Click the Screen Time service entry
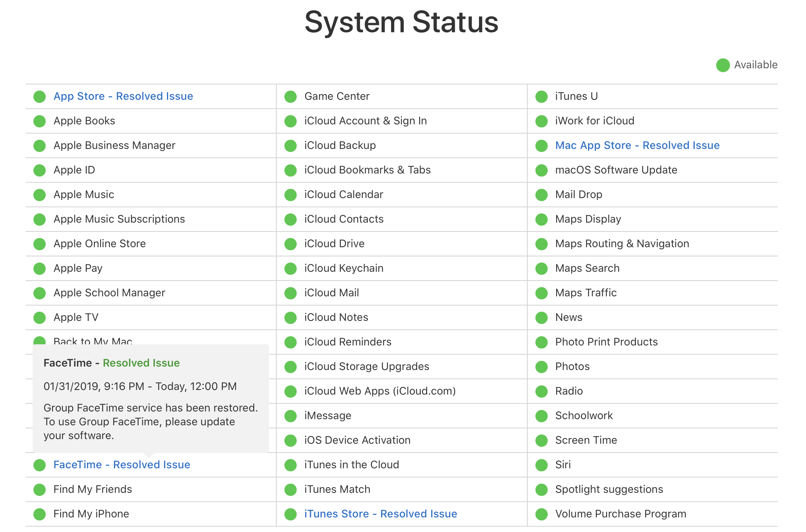 tap(586, 440)
